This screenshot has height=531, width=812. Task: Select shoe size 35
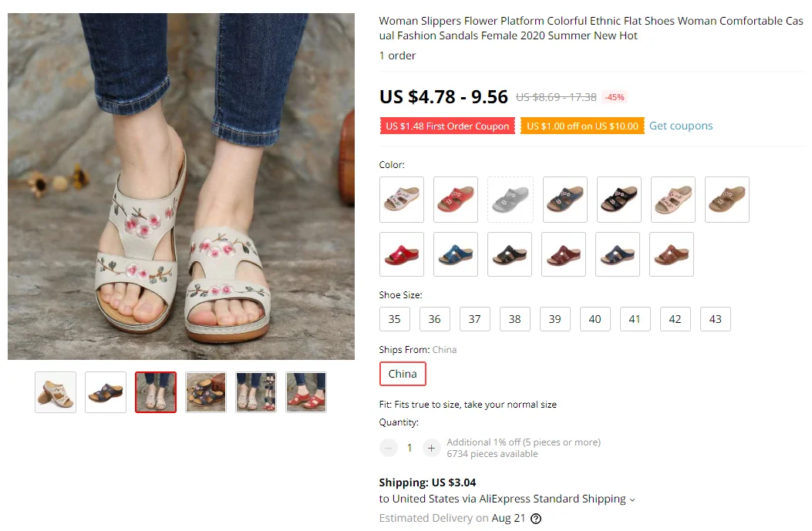(395, 319)
